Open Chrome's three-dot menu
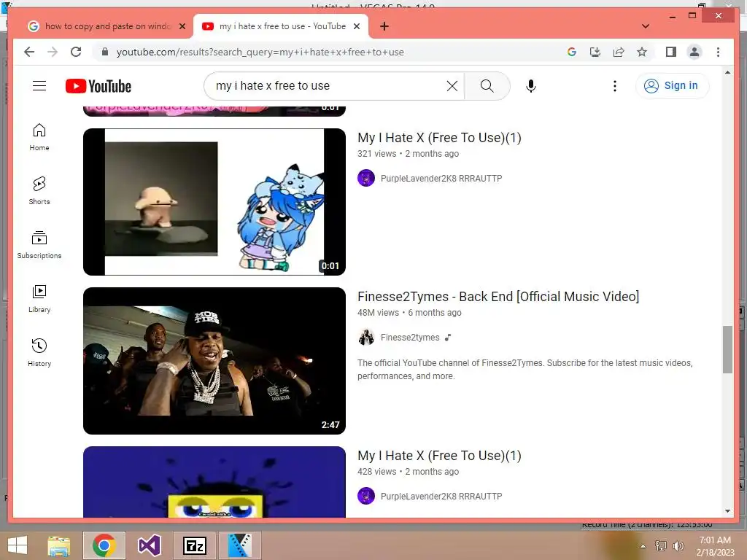Screen dimensions: 747x560 (718, 52)
